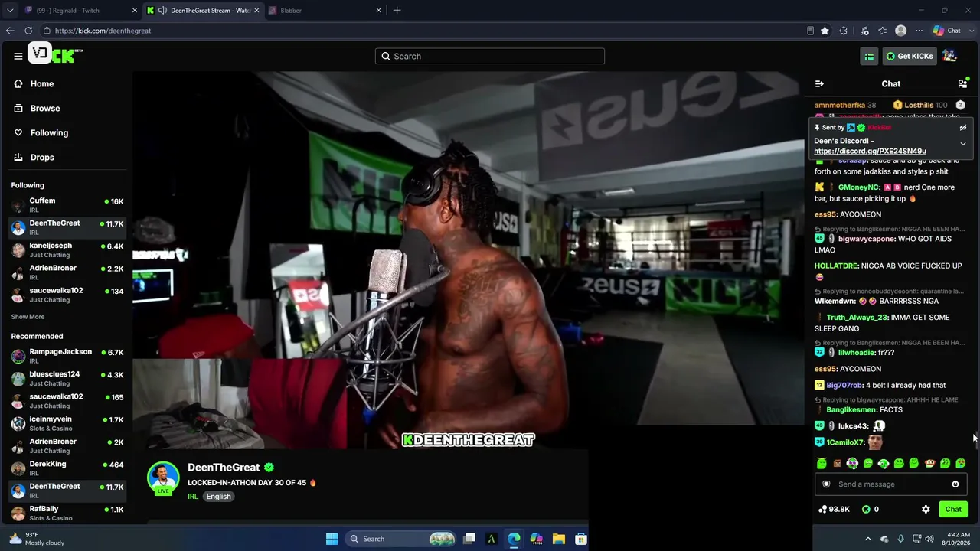980x551 pixels.
Task: Expand Show More under Following list
Action: (28, 317)
